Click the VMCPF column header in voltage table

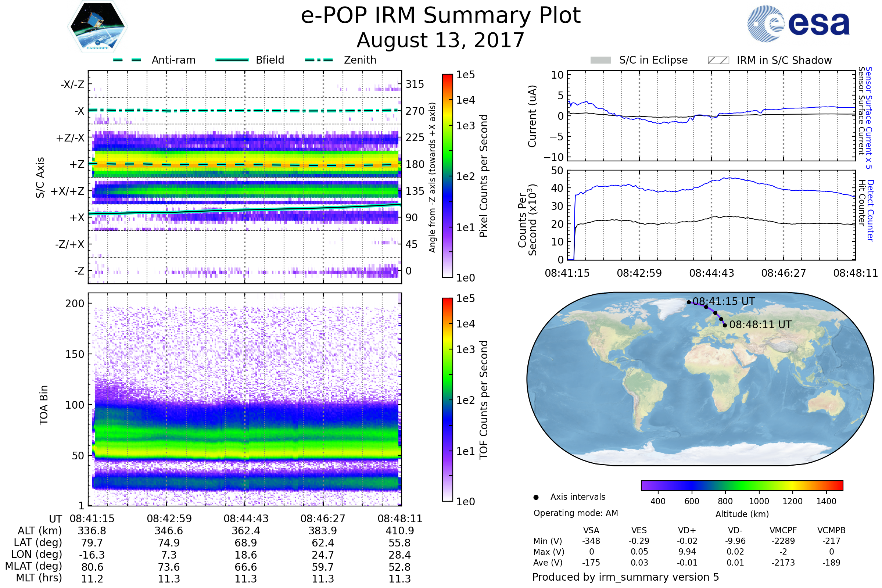pyautogui.click(x=783, y=530)
